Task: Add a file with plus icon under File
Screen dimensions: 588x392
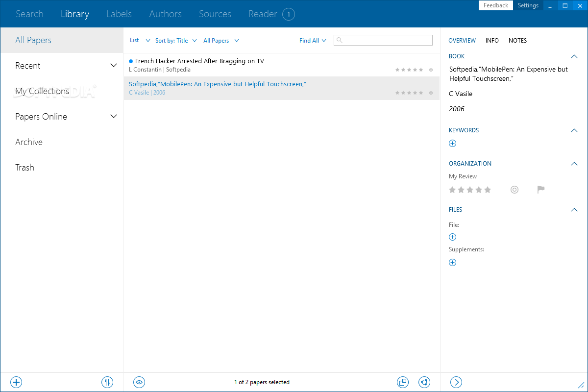Action: pyautogui.click(x=453, y=237)
